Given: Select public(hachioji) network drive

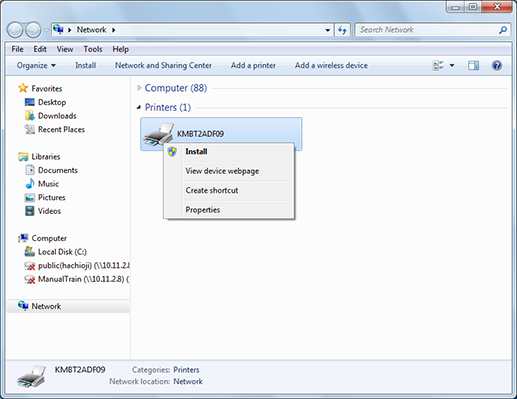Looking at the screenshot, I should (77, 266).
